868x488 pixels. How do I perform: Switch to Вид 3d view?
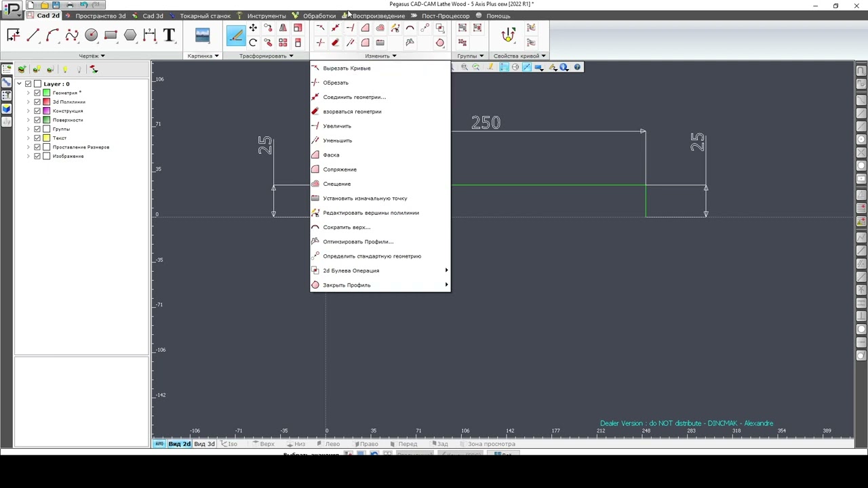(204, 444)
